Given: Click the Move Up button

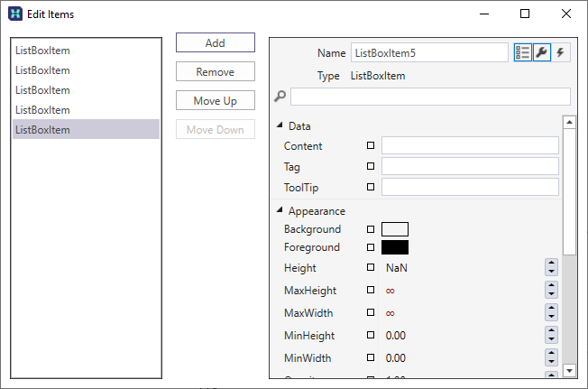Looking at the screenshot, I should coord(215,100).
